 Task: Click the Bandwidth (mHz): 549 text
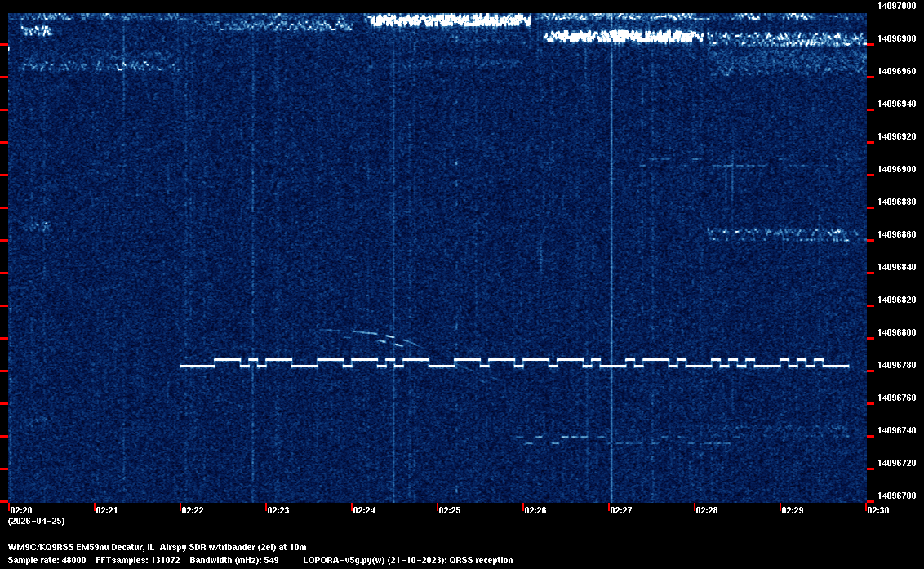[234, 560]
